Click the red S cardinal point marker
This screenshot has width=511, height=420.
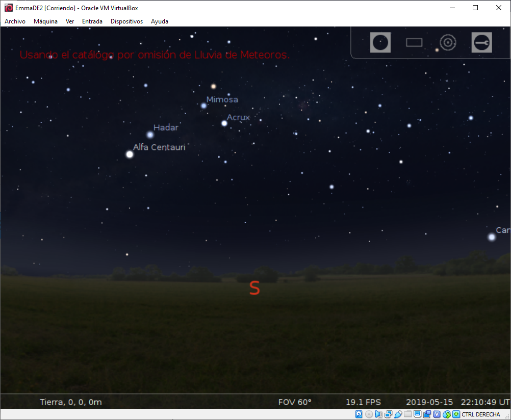click(x=254, y=288)
